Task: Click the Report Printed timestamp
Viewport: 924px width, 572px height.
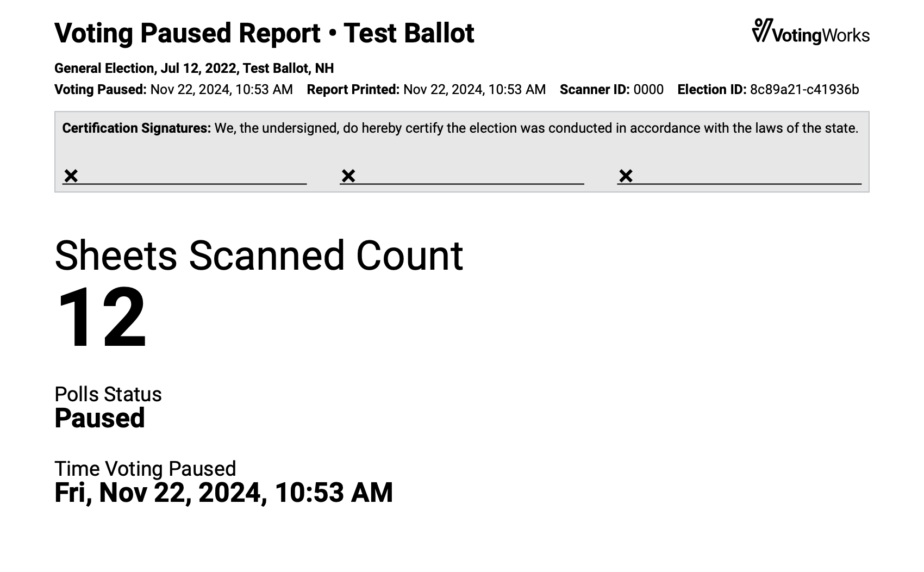Action: tap(474, 90)
